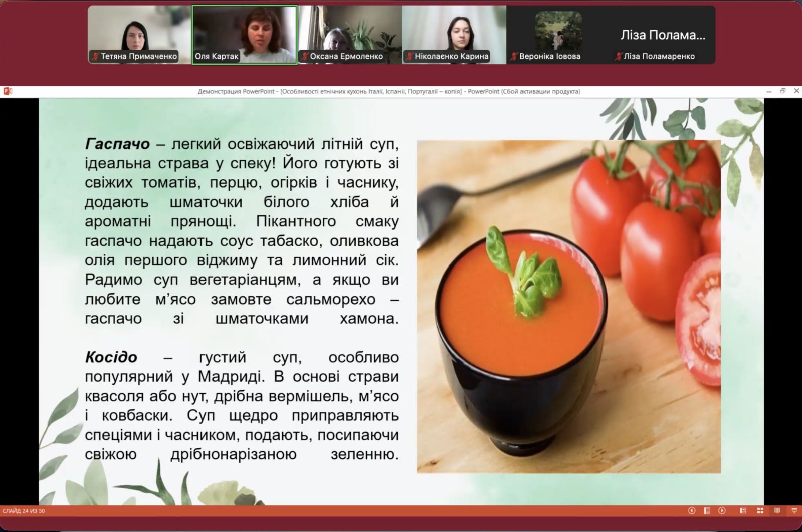Restore down the PowerPoint window
This screenshot has height=532, width=802.
pyautogui.click(x=783, y=91)
